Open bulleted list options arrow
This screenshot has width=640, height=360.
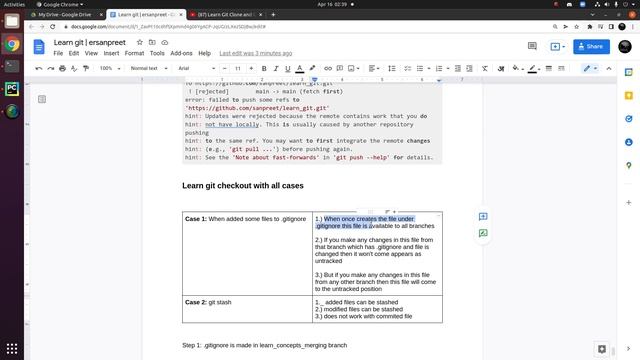pyautogui.click(x=429, y=69)
